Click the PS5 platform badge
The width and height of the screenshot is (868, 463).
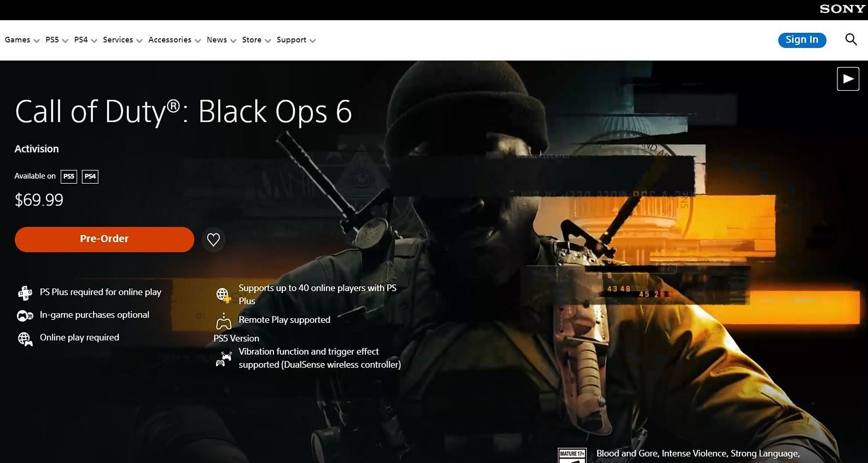pos(68,177)
